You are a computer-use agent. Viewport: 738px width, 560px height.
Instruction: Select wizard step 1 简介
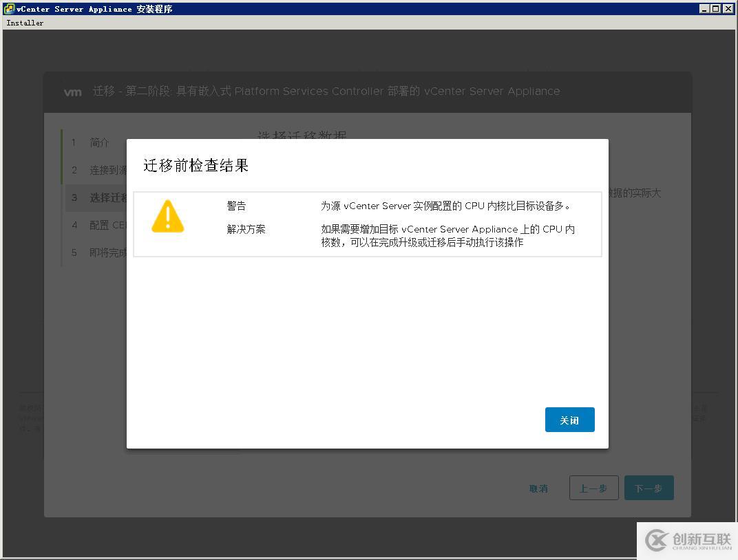(x=94, y=142)
